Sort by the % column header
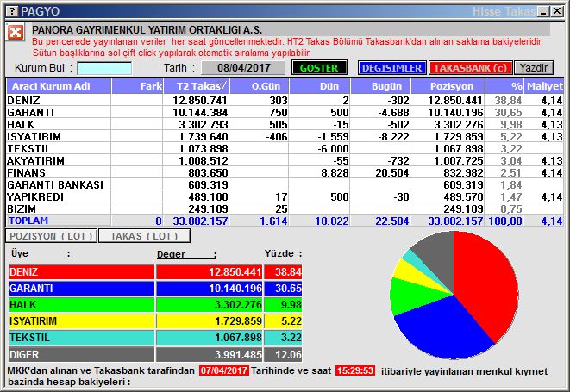 504,86
